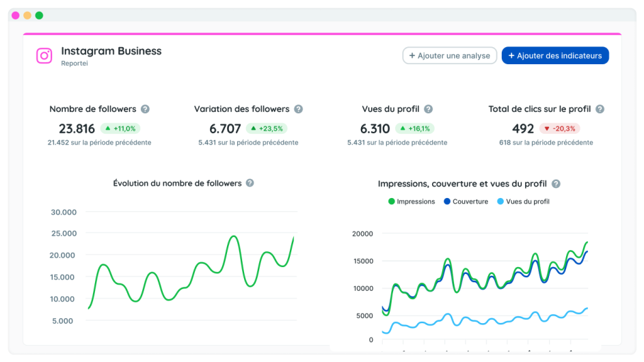Open help icon beside Variation des followers
Image resolution: width=644 pixels, height=362 pixels.
coord(298,109)
